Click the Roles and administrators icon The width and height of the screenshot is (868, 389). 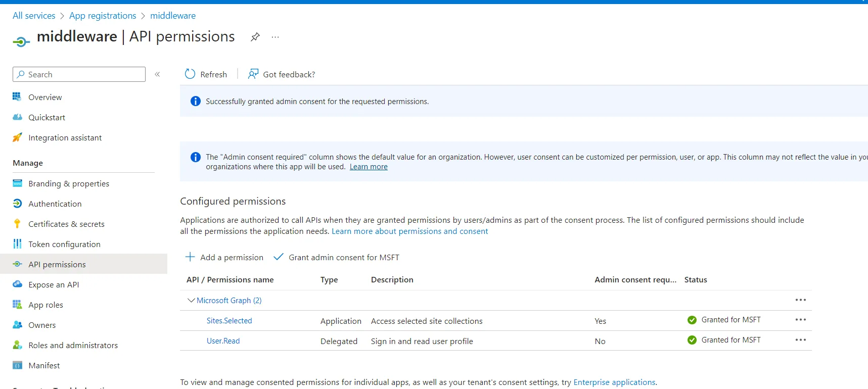tap(17, 345)
